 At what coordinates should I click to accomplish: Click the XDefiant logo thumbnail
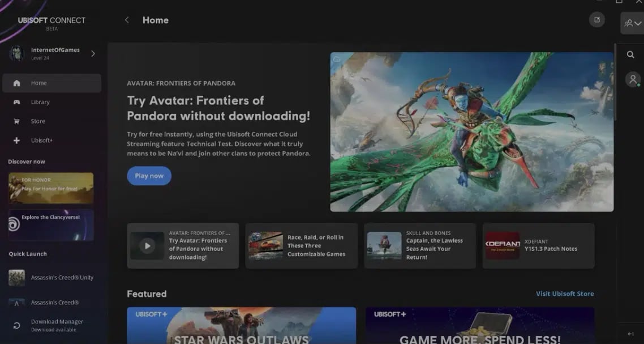point(503,245)
